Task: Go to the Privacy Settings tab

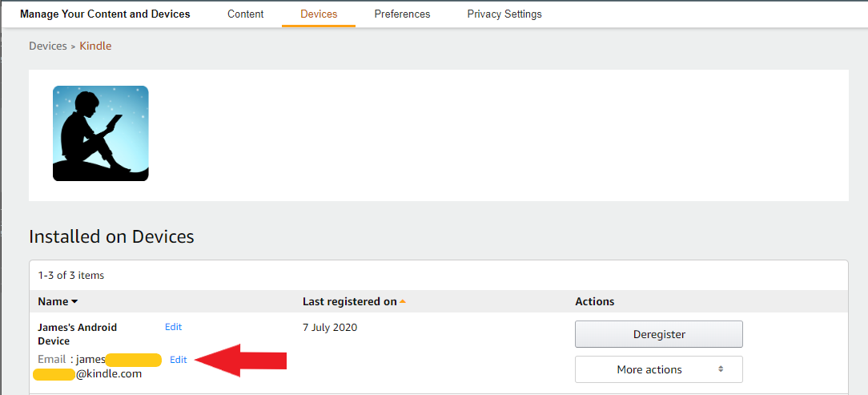Action: pyautogui.click(x=504, y=14)
